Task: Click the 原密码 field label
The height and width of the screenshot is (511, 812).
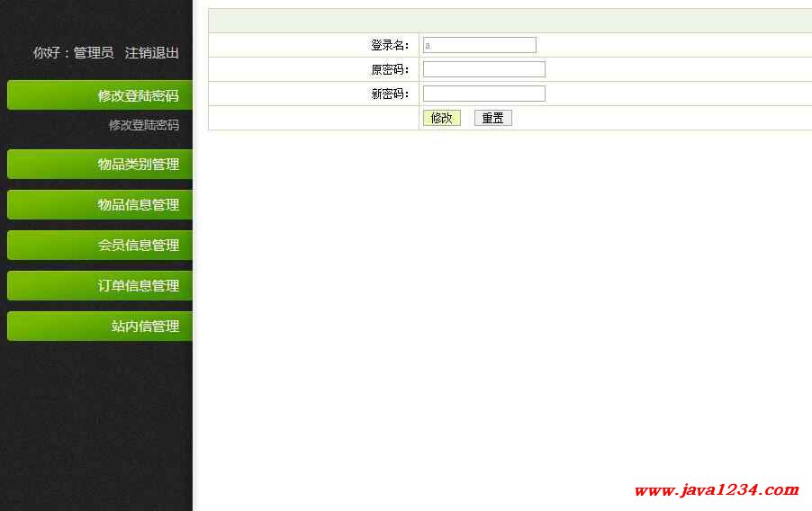Action: [x=390, y=69]
